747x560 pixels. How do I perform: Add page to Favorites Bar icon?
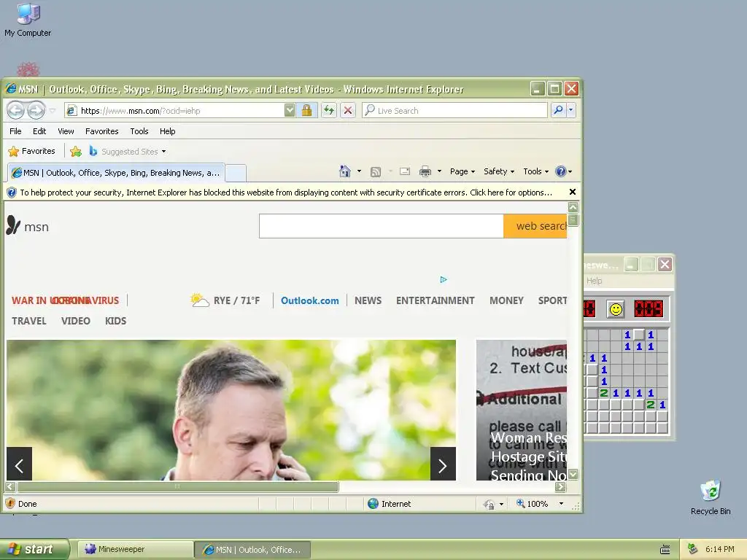tap(75, 152)
